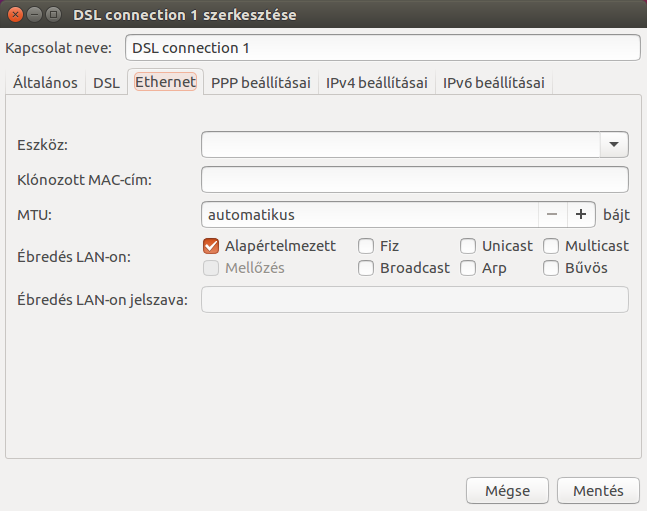Go to the IPv4 beállításai tab
This screenshot has height=511, width=647.
coord(377,83)
